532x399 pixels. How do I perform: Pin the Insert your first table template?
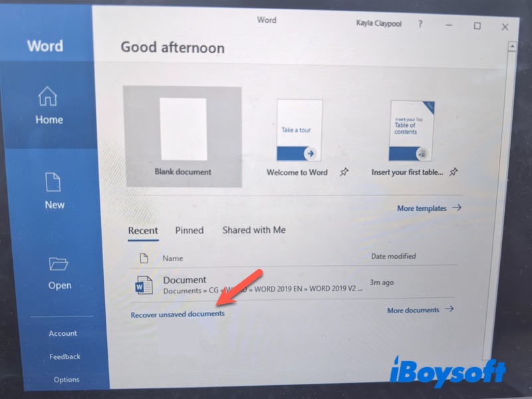453,172
